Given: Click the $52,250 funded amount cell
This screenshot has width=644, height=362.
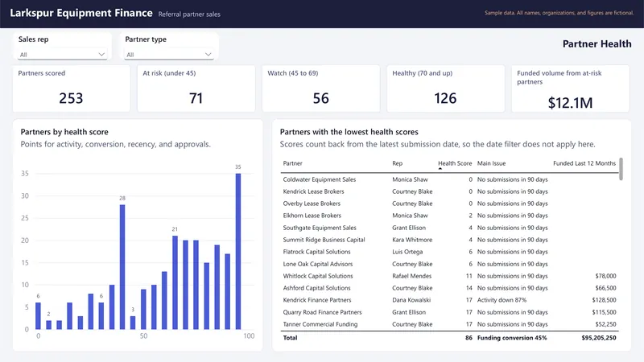Looking at the screenshot, I should click(606, 324).
